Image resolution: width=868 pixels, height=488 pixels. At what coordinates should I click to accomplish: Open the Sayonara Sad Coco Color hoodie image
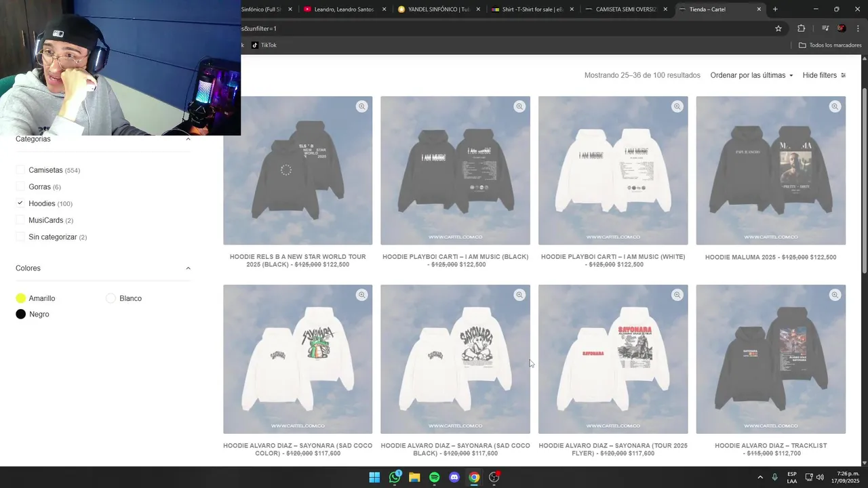[x=298, y=359]
